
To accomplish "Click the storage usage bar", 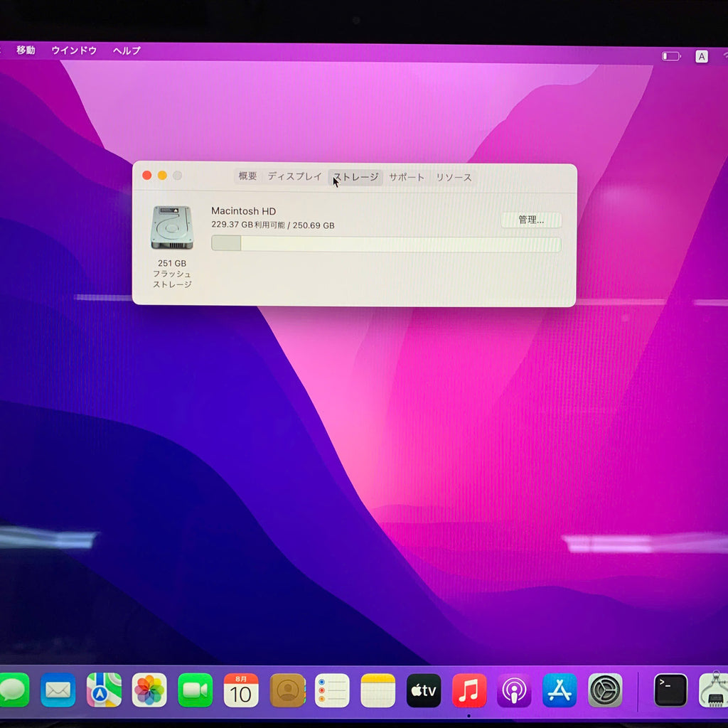I will (x=386, y=244).
